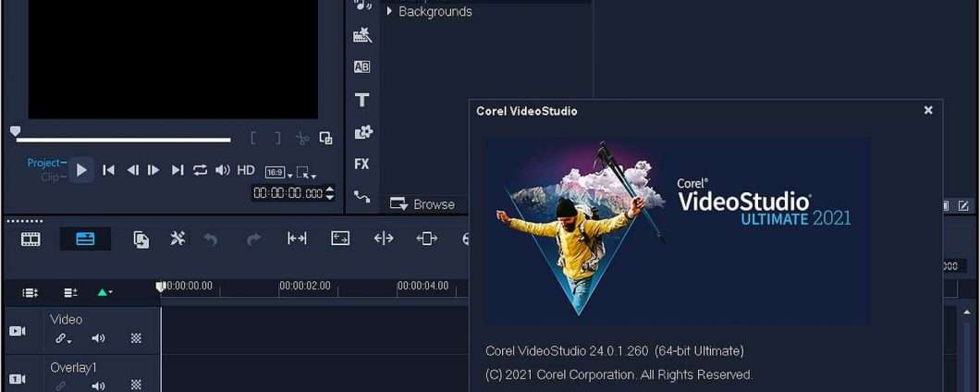Image resolution: width=980 pixels, height=392 pixels.
Task: Set mark-out with right bracket
Action: [277, 138]
